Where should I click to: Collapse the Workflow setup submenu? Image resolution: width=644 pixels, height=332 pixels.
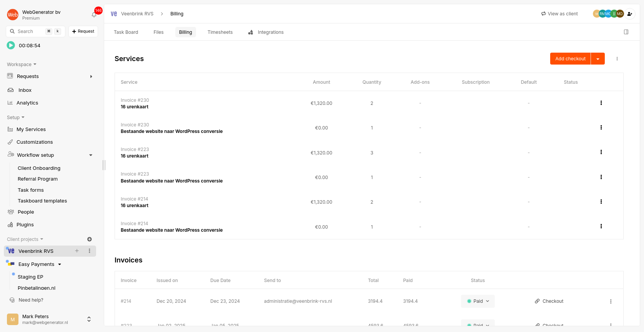[91, 155]
